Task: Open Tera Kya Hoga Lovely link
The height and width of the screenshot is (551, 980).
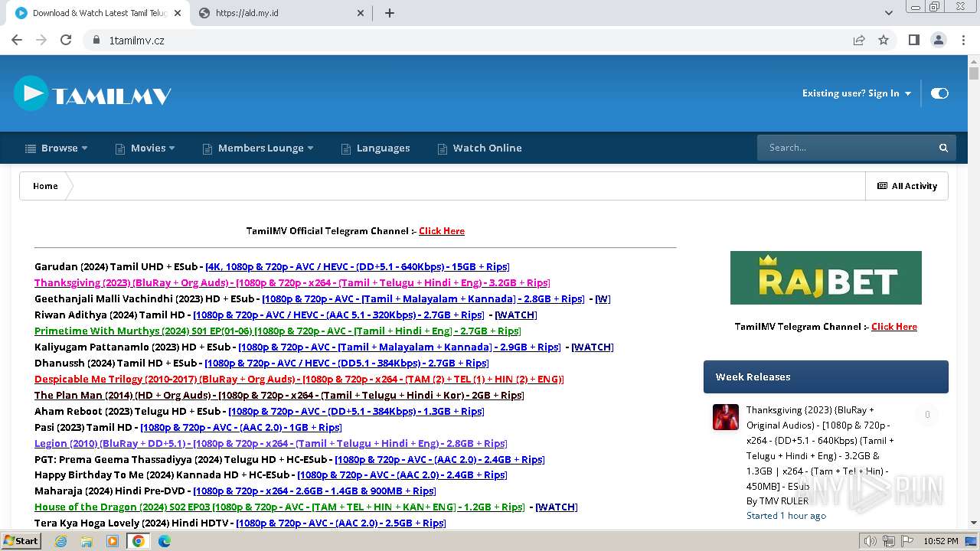Action: pos(341,523)
